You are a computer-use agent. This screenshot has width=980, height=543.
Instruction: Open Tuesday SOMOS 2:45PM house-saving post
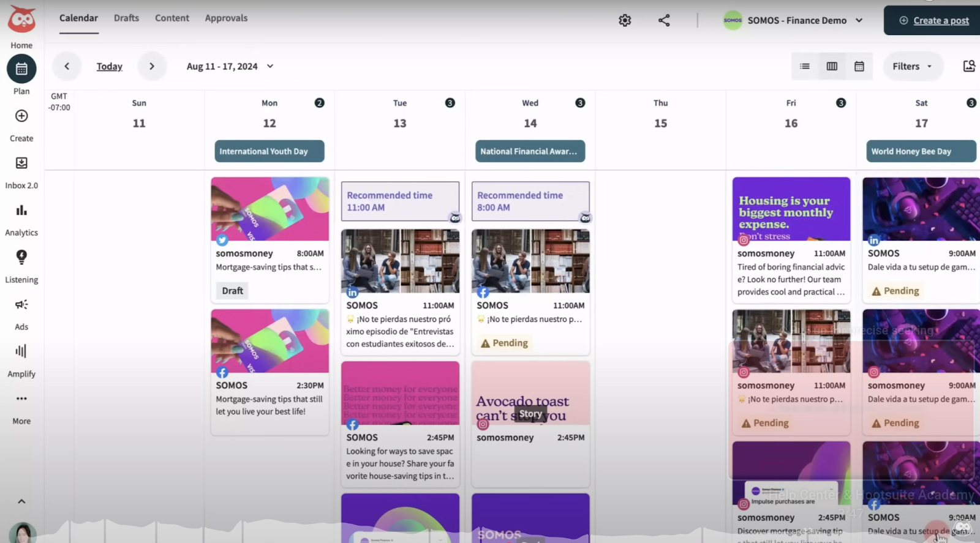pos(400,424)
